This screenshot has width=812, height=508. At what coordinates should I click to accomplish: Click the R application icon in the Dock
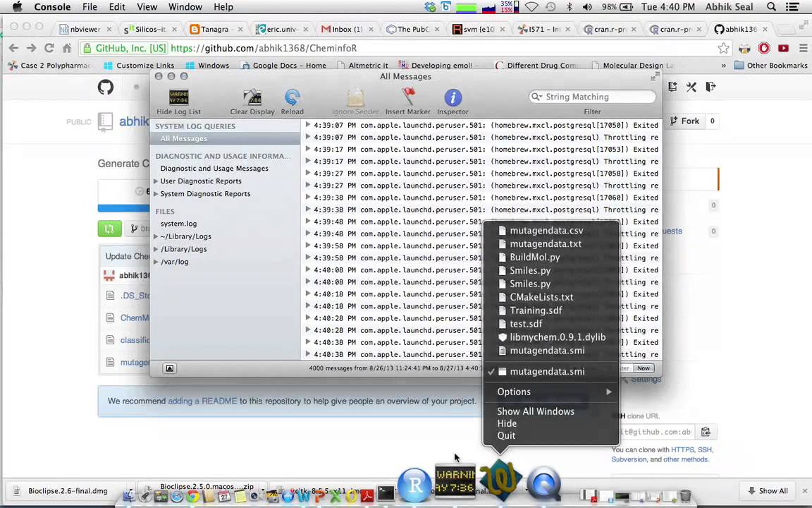click(414, 485)
